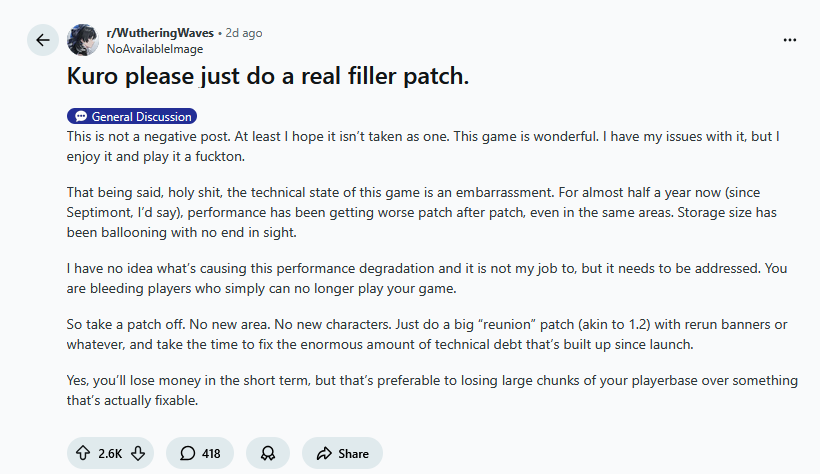
Task: Visit the NoAvailableImage user profile
Action: [153, 48]
